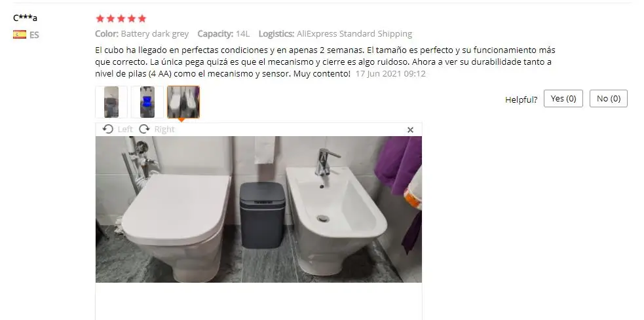Click the review date 17 Jun 2021

pos(390,74)
